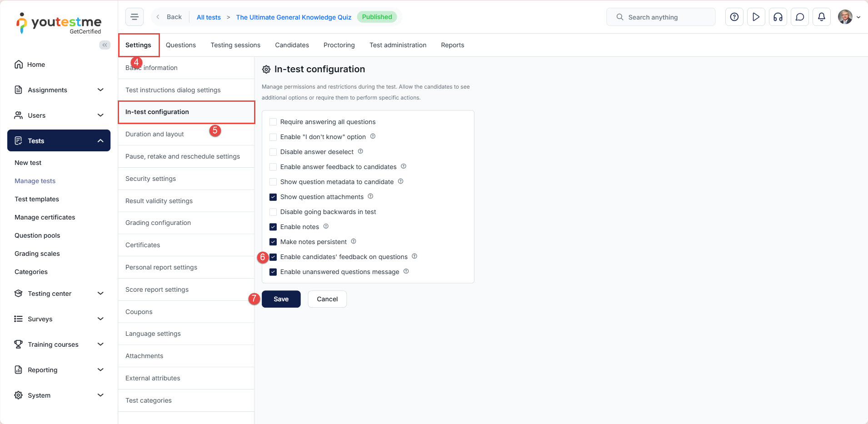
Task: Click the help question mark icon
Action: pyautogui.click(x=734, y=17)
